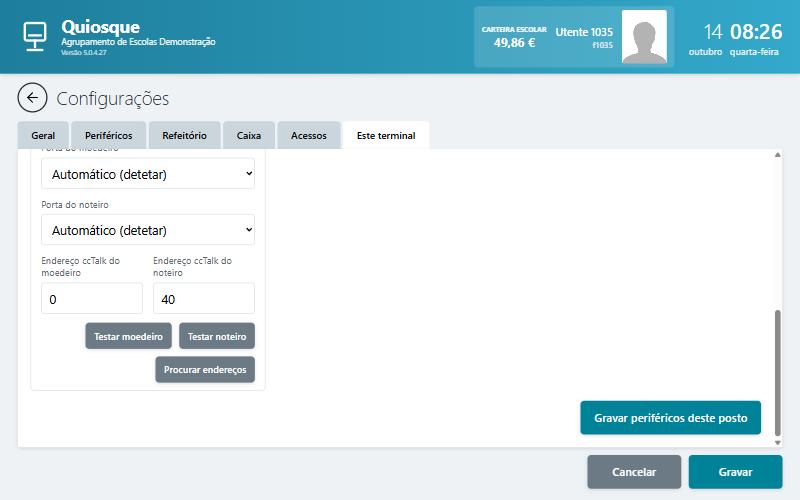The width and height of the screenshot is (800, 500).
Task: Select the Caixa tab
Action: point(249,135)
